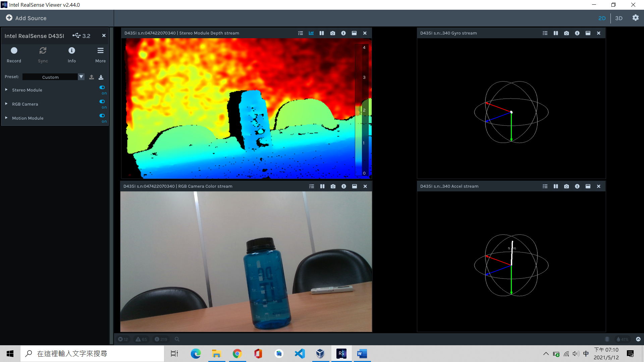Expand the Stereo Module section
The width and height of the screenshot is (644, 362).
tap(6, 89)
